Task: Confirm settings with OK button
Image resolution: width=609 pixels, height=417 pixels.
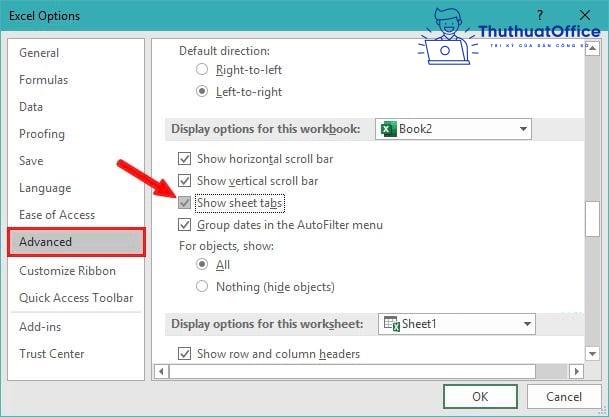Action: click(x=480, y=396)
